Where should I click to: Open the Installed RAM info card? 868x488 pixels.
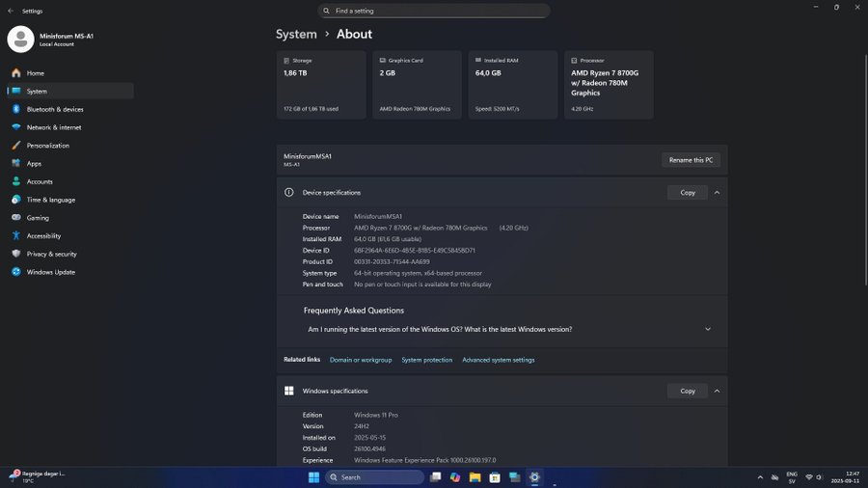click(x=513, y=85)
